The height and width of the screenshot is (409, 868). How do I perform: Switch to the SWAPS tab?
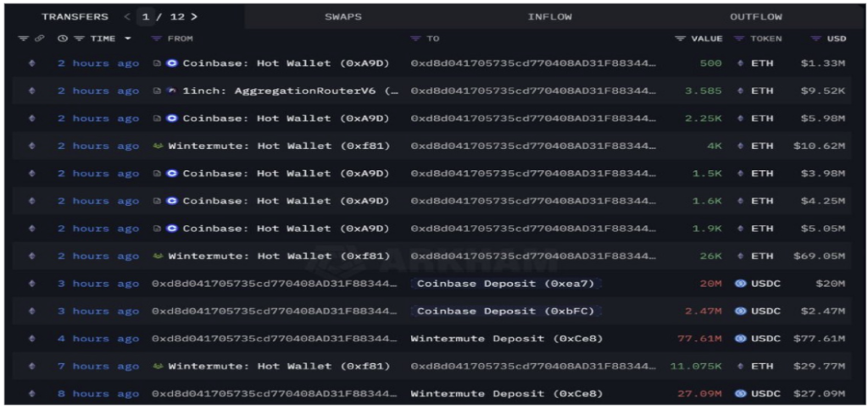point(342,17)
